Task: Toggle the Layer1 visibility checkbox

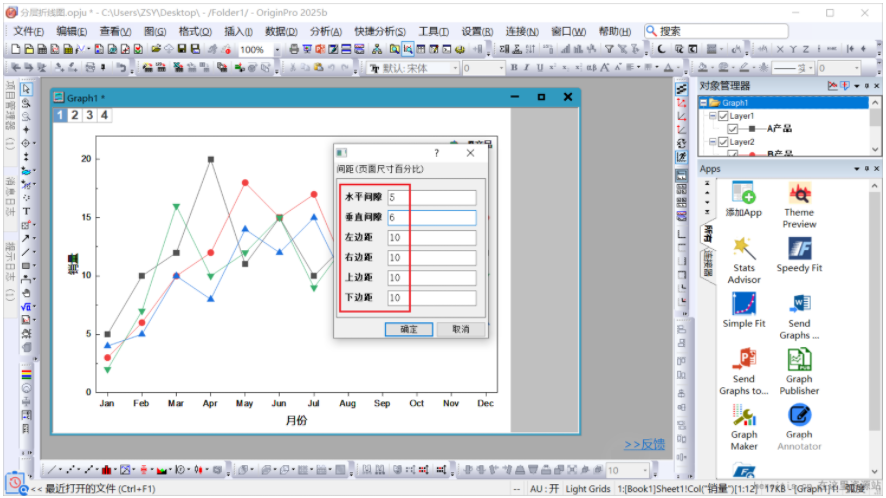Action: pyautogui.click(x=723, y=116)
